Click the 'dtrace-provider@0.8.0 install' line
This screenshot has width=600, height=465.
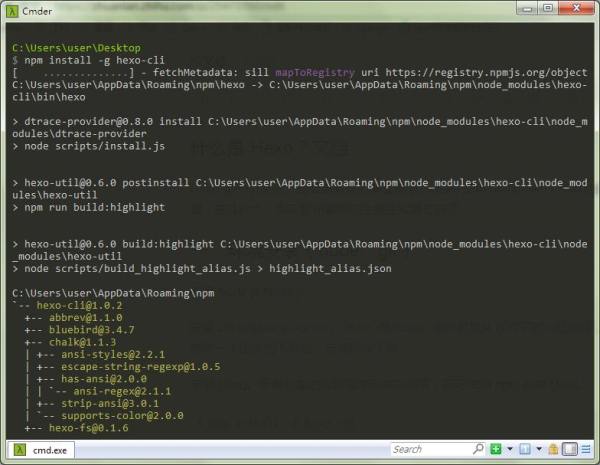(300, 121)
